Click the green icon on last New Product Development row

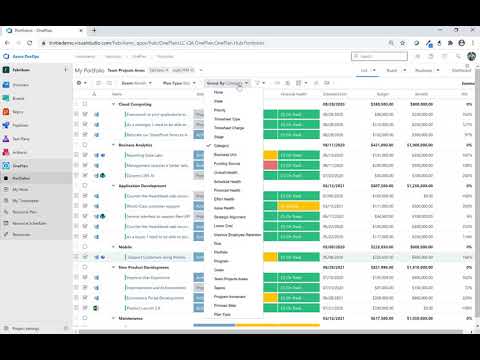click(x=95, y=308)
